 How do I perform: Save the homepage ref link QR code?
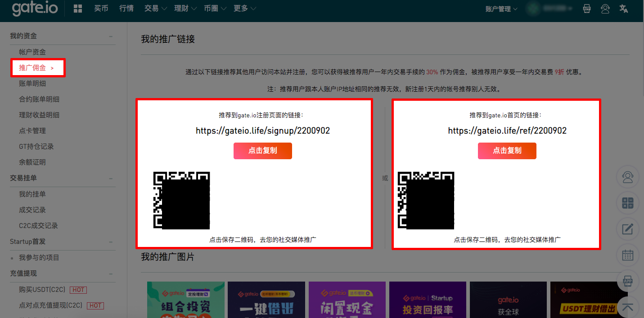click(426, 200)
